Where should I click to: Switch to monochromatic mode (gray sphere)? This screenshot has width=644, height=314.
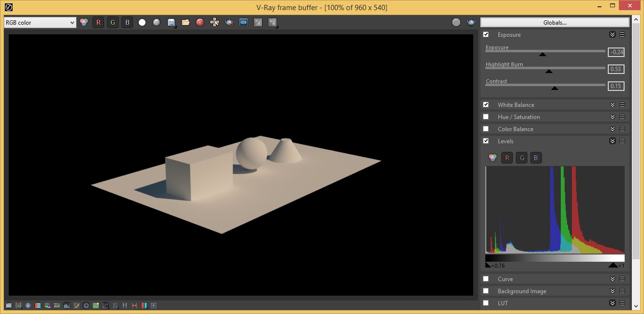click(x=156, y=22)
